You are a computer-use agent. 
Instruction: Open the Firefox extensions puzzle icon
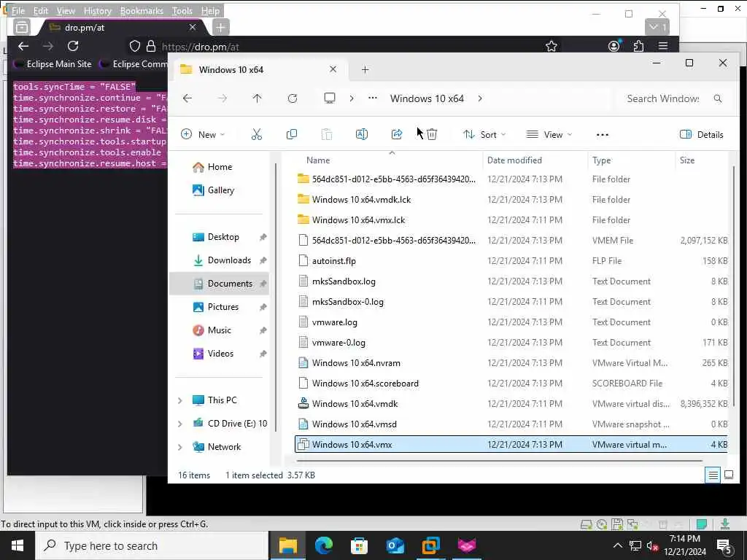[638, 46]
